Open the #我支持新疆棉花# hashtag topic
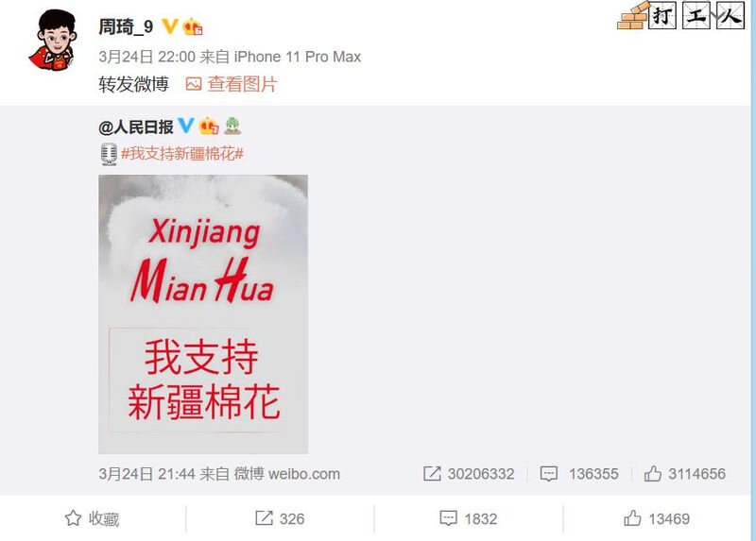756x541 pixels. point(181,154)
